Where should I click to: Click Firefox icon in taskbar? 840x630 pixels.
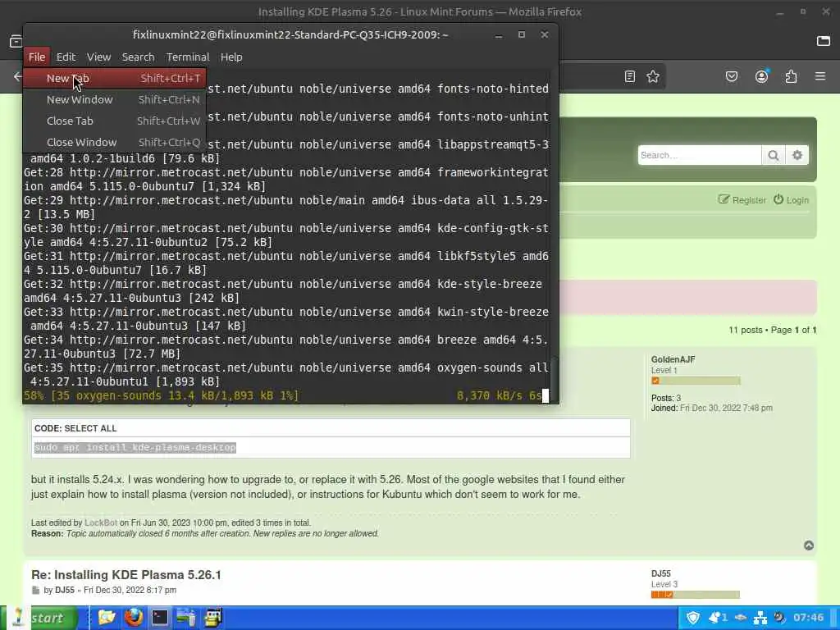134,618
